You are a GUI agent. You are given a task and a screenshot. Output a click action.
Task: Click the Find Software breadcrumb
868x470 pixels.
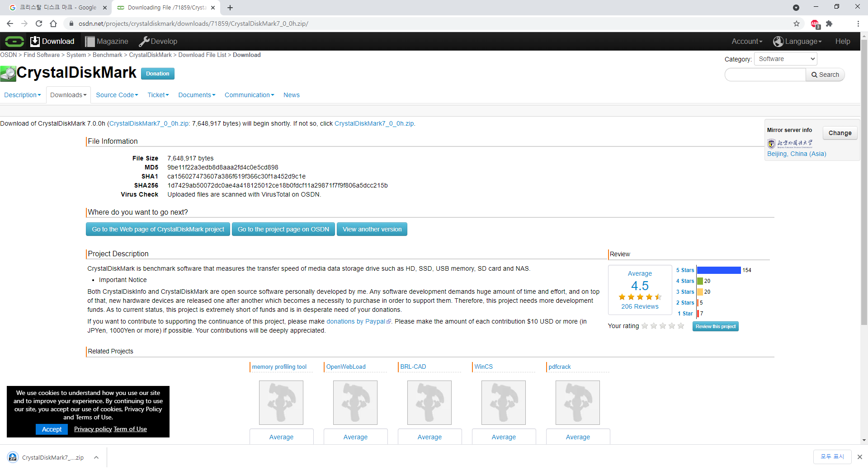tap(42, 55)
